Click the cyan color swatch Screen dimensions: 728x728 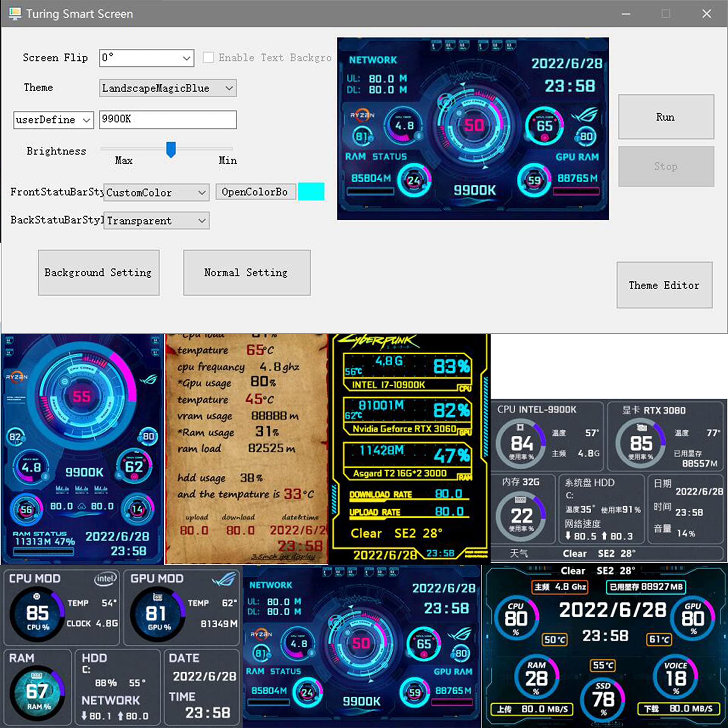click(x=311, y=191)
